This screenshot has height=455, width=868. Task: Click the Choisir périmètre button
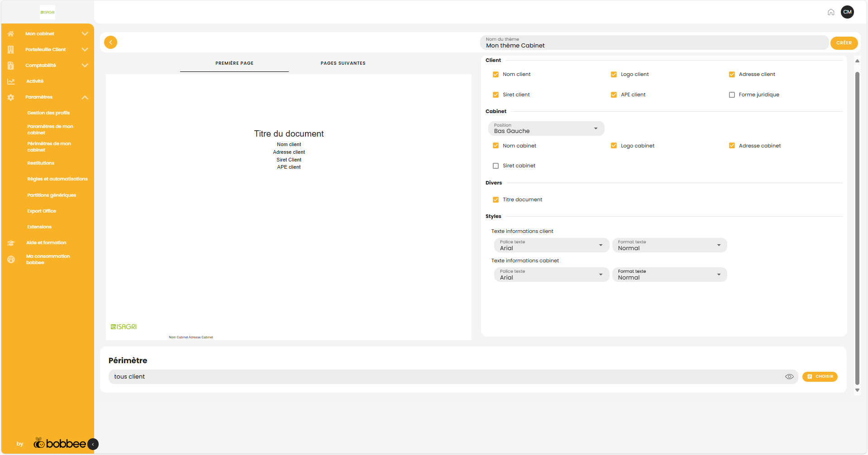pos(820,377)
